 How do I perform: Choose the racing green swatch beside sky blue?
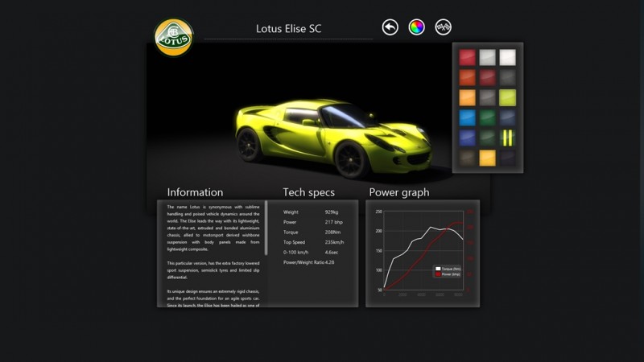488,117
